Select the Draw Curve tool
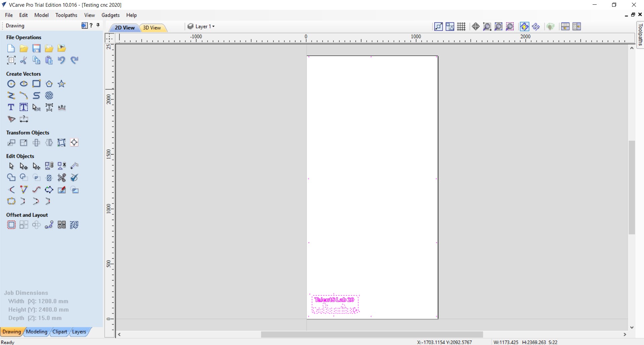This screenshot has height=345, width=644. pyautogui.click(x=36, y=95)
